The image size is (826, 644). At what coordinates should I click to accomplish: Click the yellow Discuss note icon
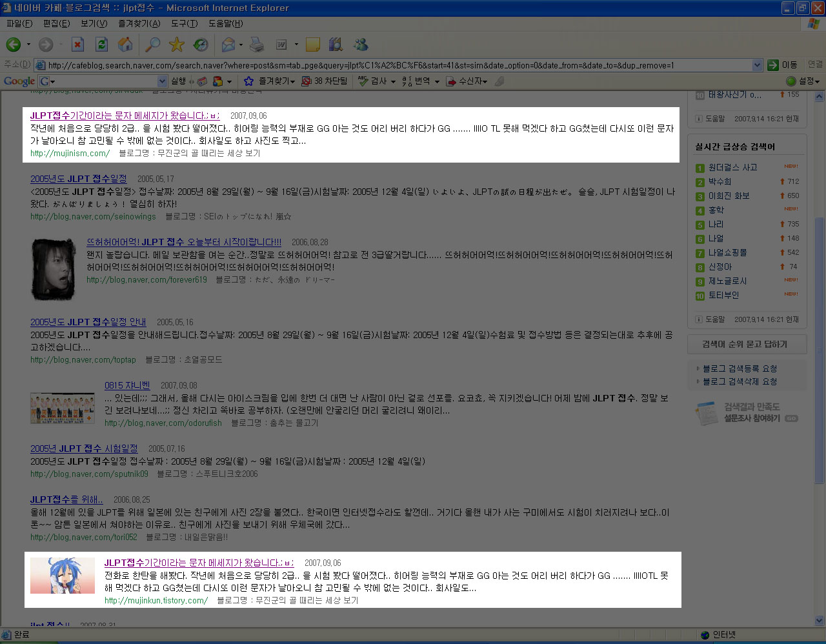[x=313, y=45]
